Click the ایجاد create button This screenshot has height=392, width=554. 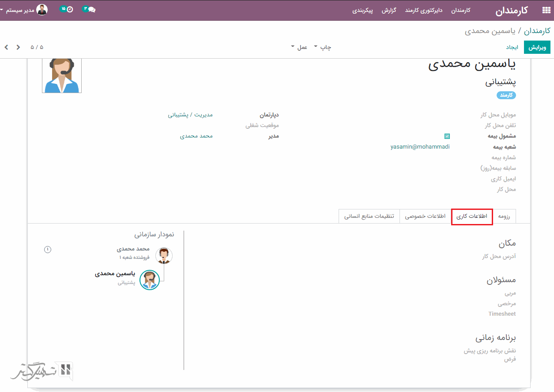point(512,47)
